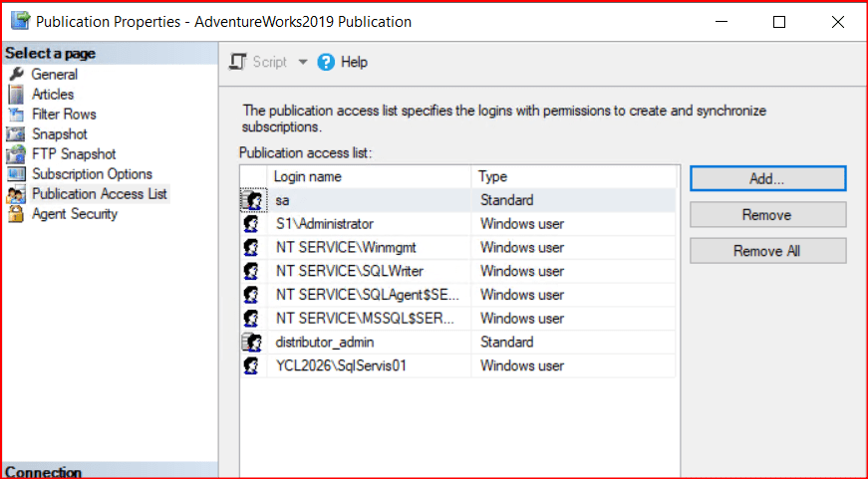Click the Script toolbar icon
The height and width of the screenshot is (479, 868).
238,62
